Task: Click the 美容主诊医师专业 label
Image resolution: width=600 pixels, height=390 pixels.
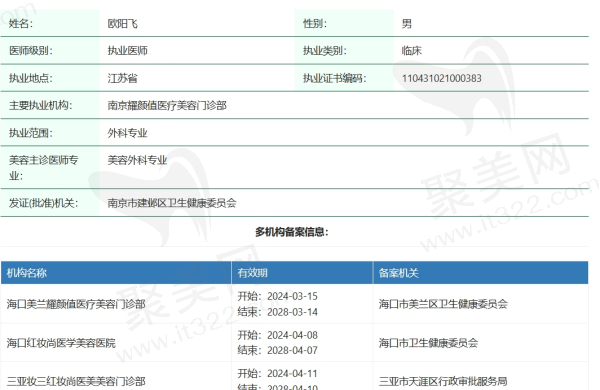Action: (43, 168)
